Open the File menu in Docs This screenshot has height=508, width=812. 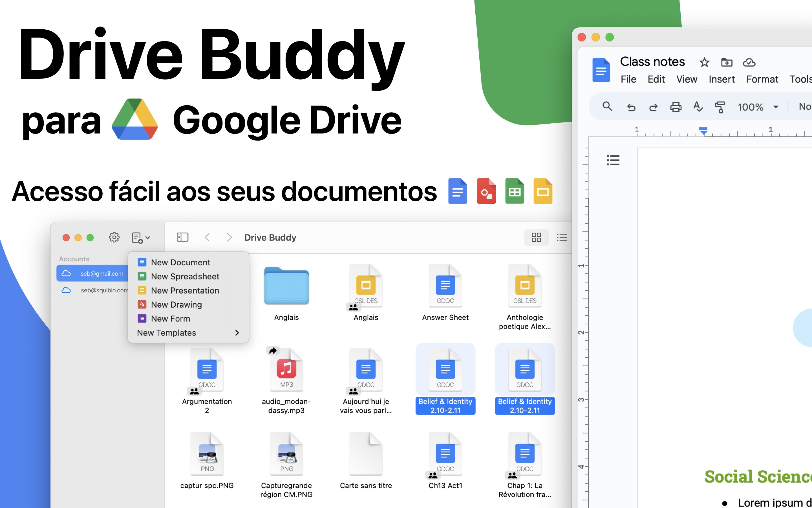[x=628, y=79]
